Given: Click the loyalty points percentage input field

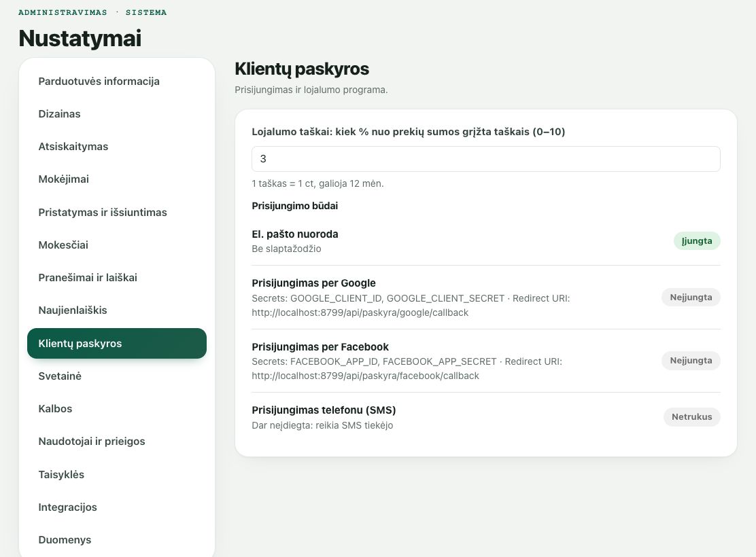Looking at the screenshot, I should 486,158.
